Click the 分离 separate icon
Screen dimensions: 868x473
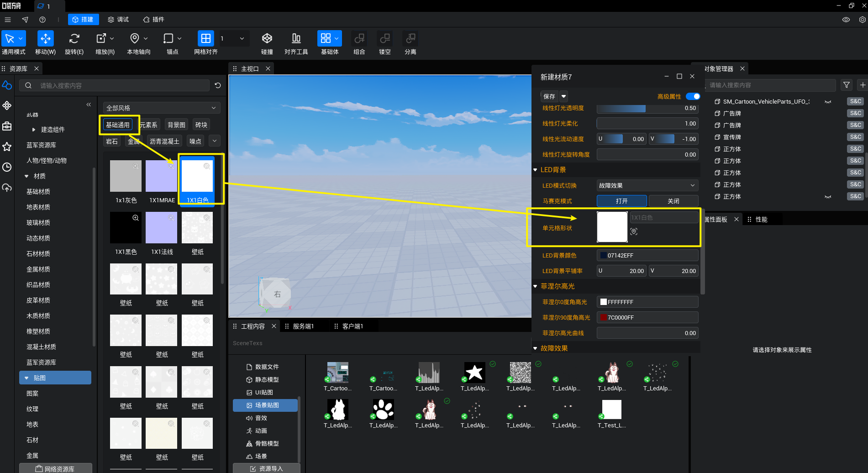(x=410, y=39)
